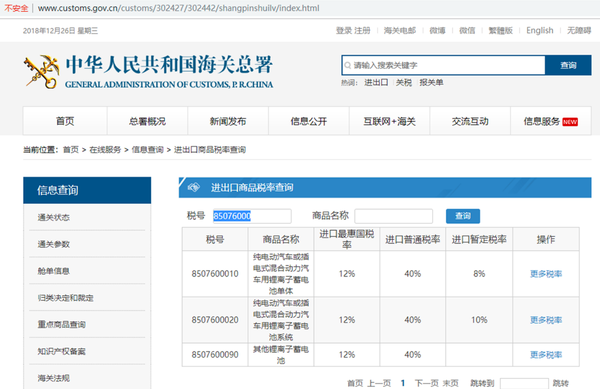Click the 不安全 security warning indicator

click(x=16, y=8)
